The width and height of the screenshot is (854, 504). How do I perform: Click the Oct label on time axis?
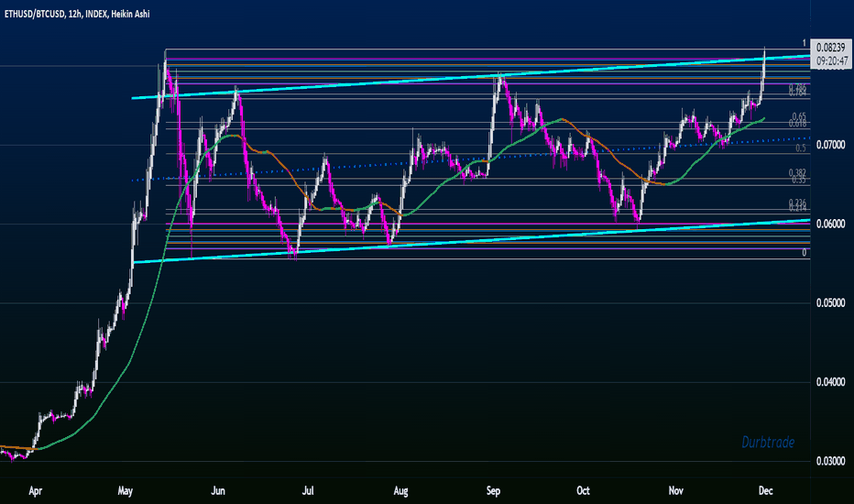583,491
